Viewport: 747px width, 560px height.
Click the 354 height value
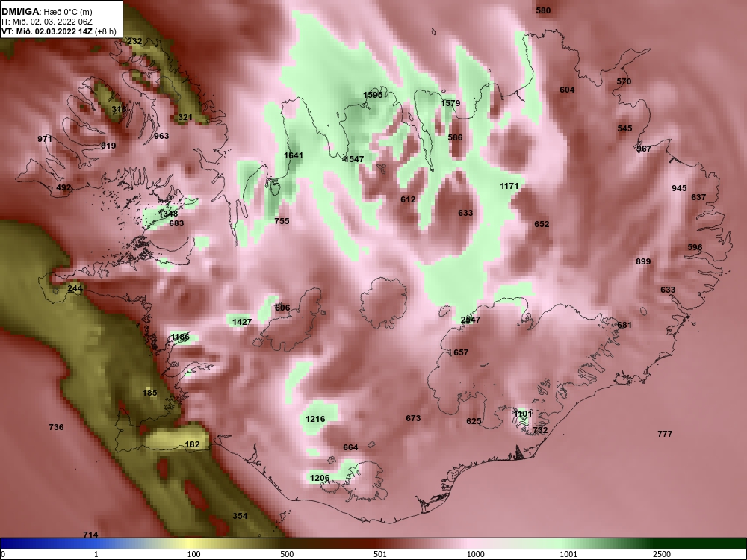[x=240, y=516]
